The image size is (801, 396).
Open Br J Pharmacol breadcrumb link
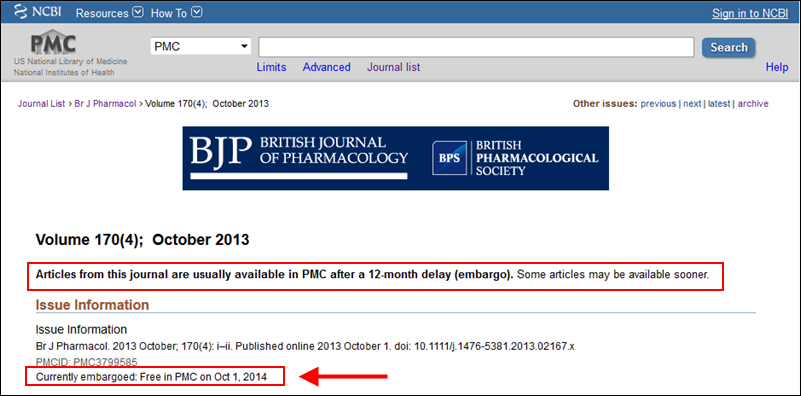(x=106, y=104)
